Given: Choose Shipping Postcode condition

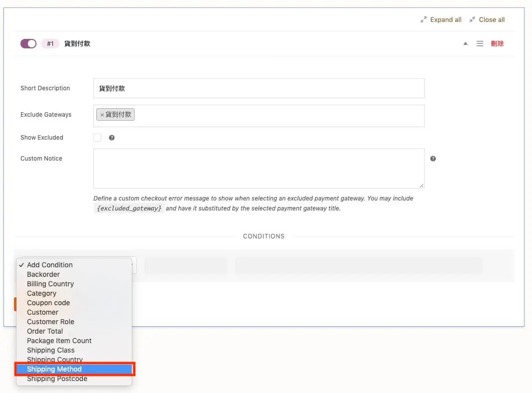Looking at the screenshot, I should (74, 379).
